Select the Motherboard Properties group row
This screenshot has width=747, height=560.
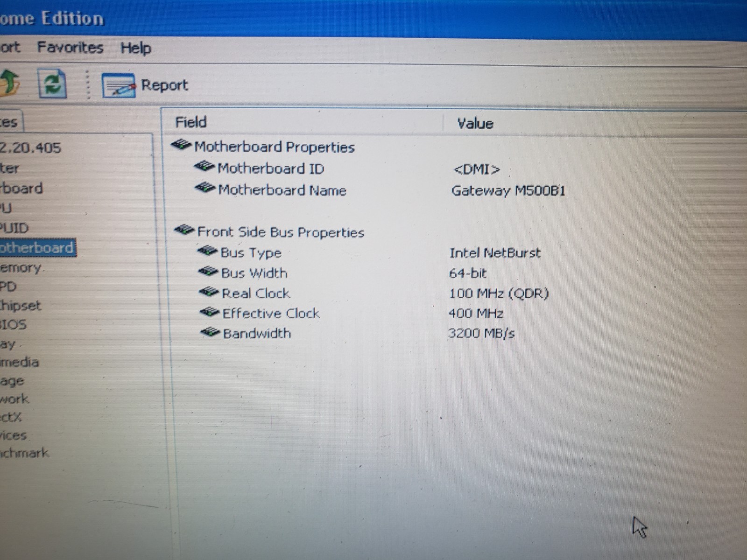(x=263, y=147)
